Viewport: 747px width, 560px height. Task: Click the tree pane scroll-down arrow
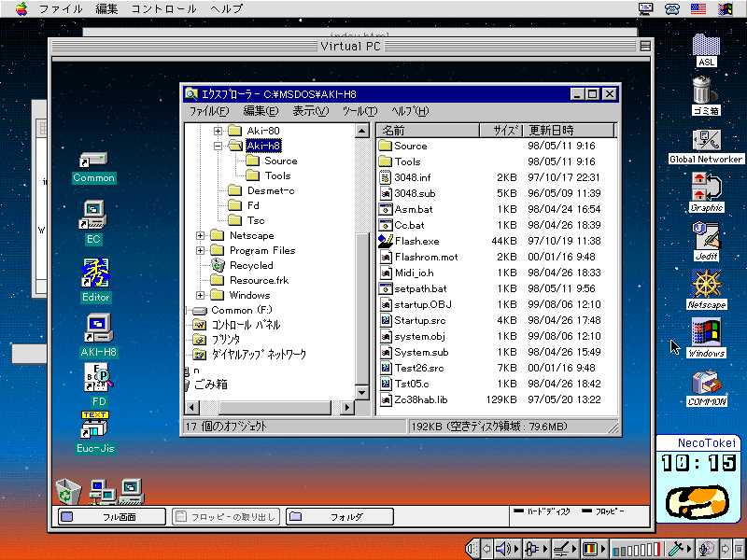point(362,393)
